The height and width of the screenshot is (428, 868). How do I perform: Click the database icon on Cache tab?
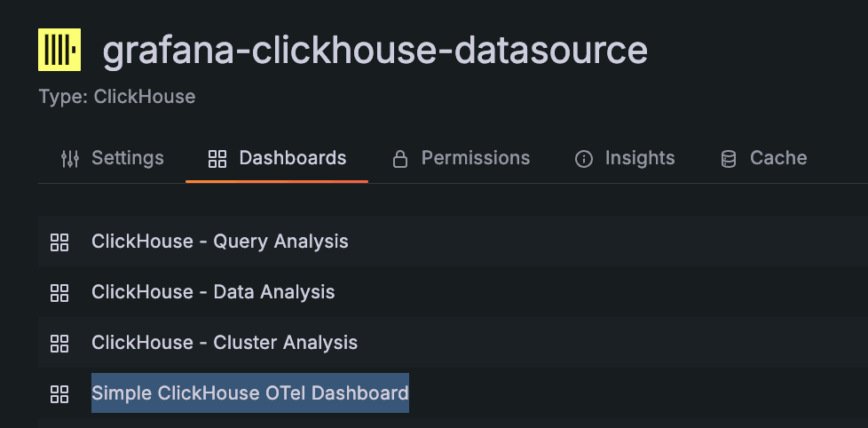(x=729, y=159)
